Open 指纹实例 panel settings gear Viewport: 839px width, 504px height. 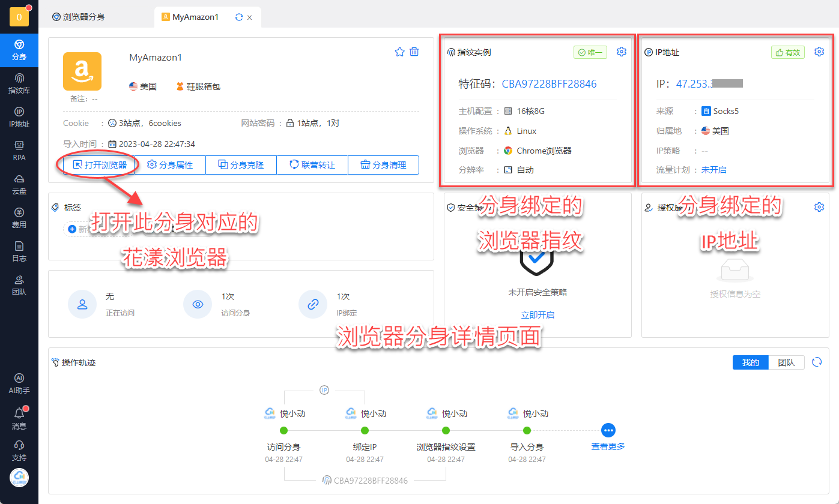[x=622, y=52]
